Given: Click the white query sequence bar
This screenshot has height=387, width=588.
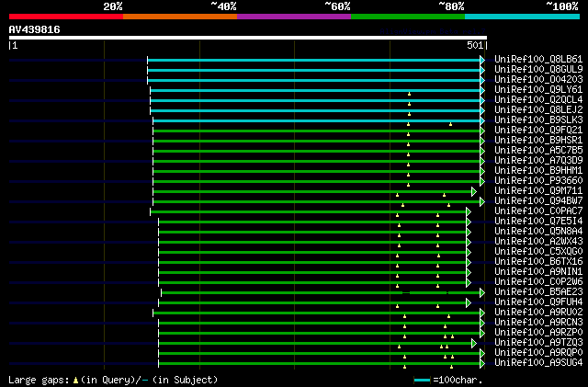Looking at the screenshot, I should tap(248, 38).
